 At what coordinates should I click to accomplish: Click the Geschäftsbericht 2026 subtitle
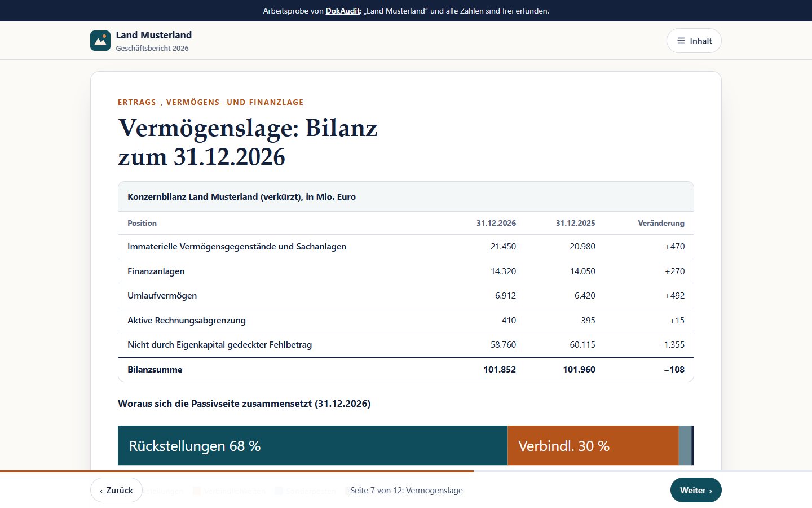pos(152,48)
